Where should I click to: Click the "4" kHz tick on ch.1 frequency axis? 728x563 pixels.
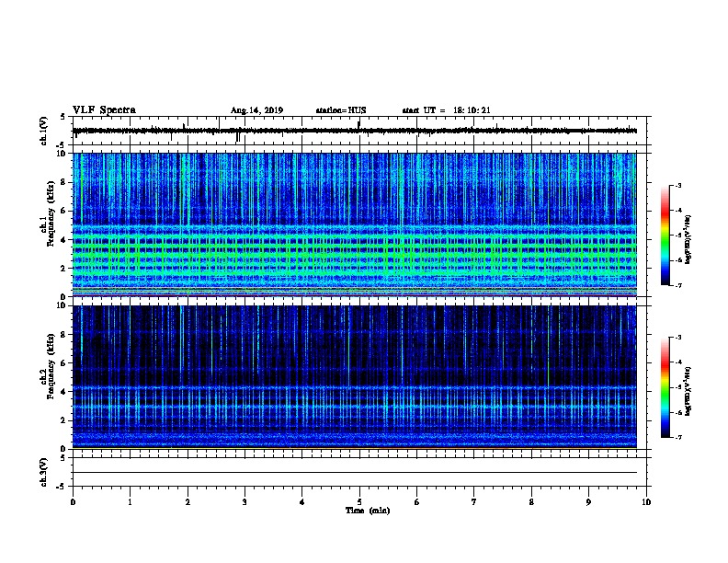tap(63, 240)
